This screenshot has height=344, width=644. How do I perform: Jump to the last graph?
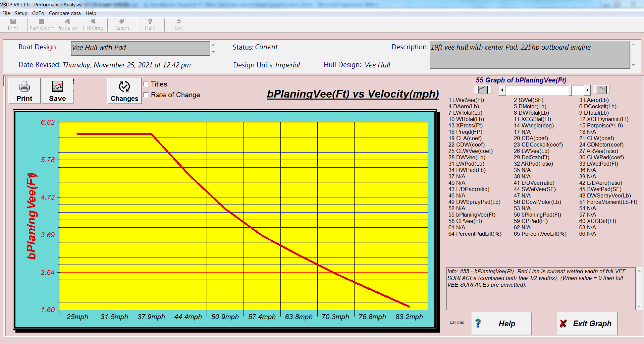point(601,90)
